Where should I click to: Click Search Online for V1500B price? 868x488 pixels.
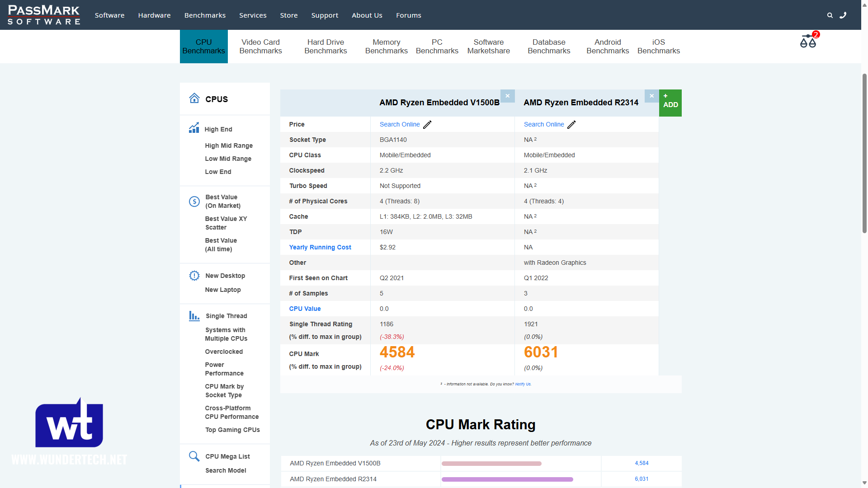click(400, 124)
